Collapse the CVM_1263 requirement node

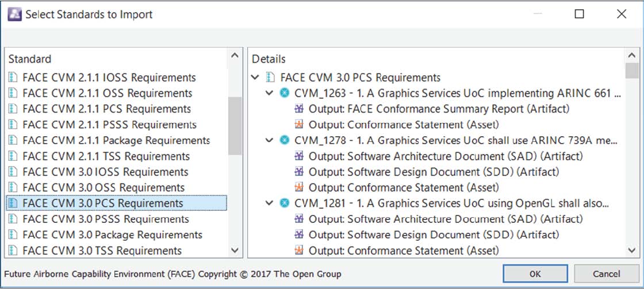point(270,93)
